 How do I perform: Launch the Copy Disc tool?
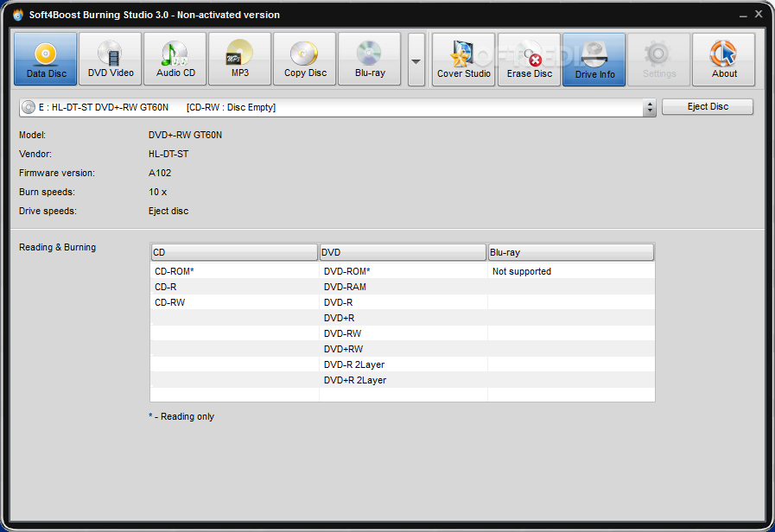(x=304, y=59)
